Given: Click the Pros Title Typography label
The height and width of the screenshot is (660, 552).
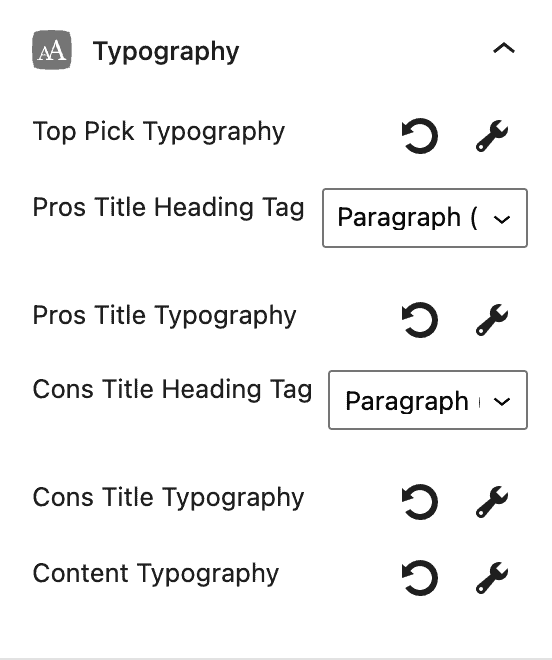Looking at the screenshot, I should [165, 316].
